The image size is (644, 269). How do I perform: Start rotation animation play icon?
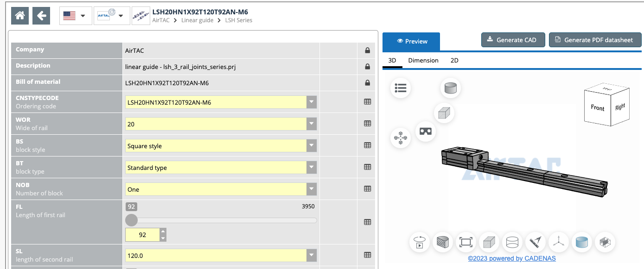(420, 242)
